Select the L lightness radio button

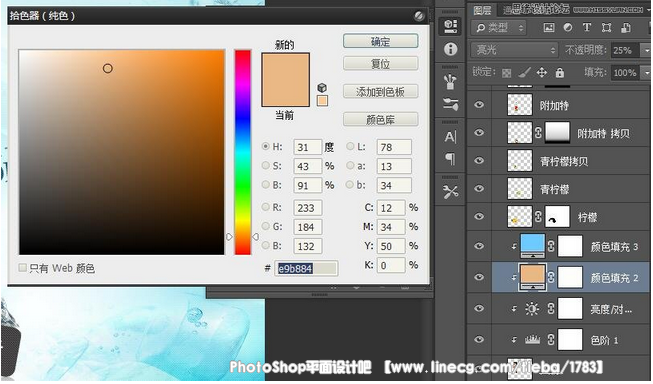(350, 146)
